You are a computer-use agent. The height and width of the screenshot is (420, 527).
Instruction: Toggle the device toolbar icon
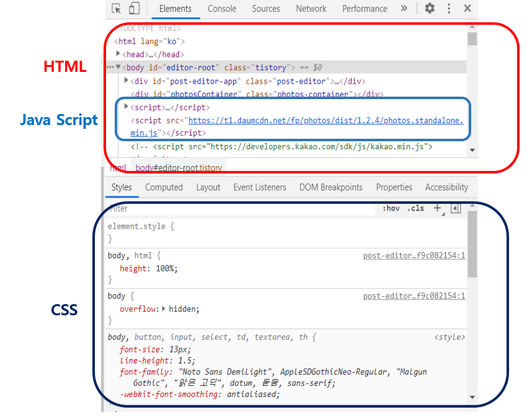pos(134,9)
